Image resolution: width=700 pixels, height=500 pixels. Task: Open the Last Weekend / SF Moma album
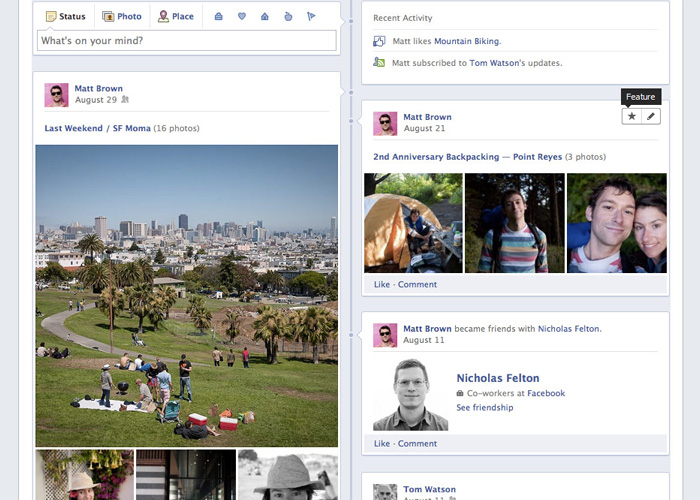coord(97,128)
